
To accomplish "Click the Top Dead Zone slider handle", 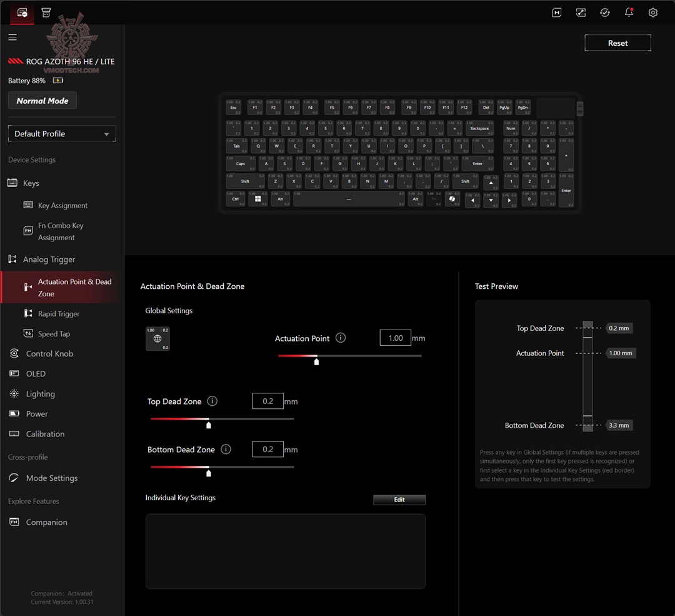I will pos(209,425).
